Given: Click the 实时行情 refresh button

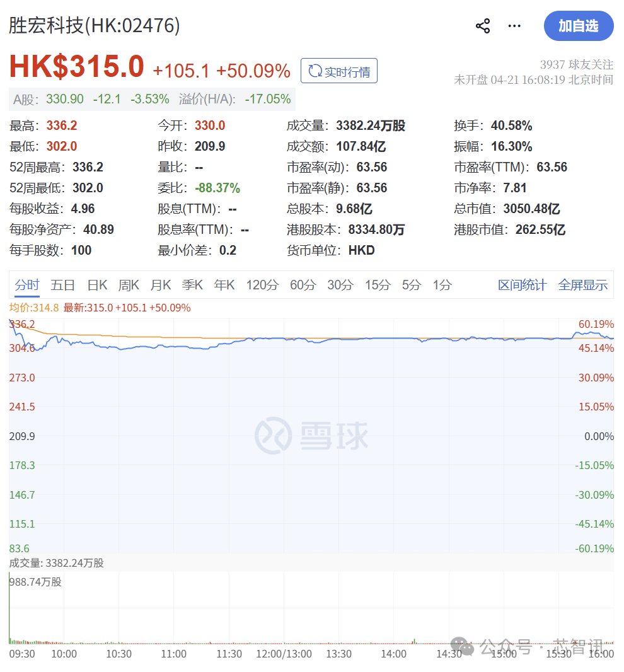Looking at the screenshot, I should tap(339, 71).
